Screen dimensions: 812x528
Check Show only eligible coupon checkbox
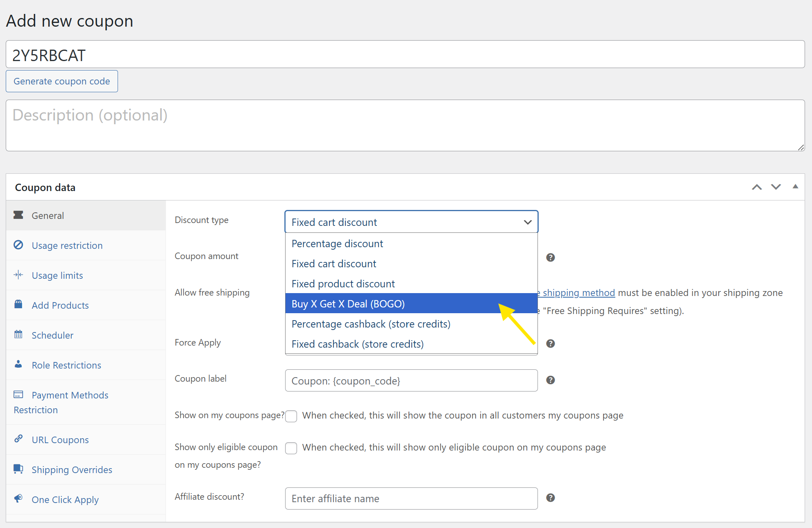coord(291,448)
